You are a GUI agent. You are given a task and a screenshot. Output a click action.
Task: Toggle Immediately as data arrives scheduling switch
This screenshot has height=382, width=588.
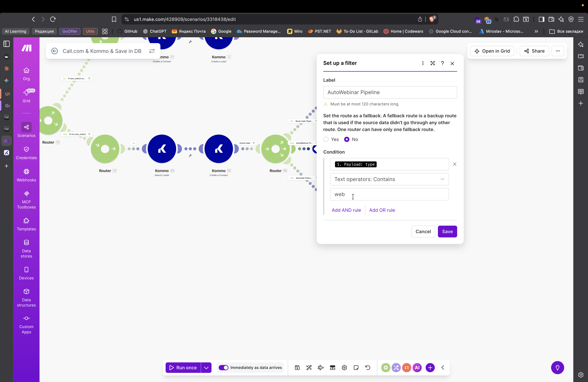(223, 367)
